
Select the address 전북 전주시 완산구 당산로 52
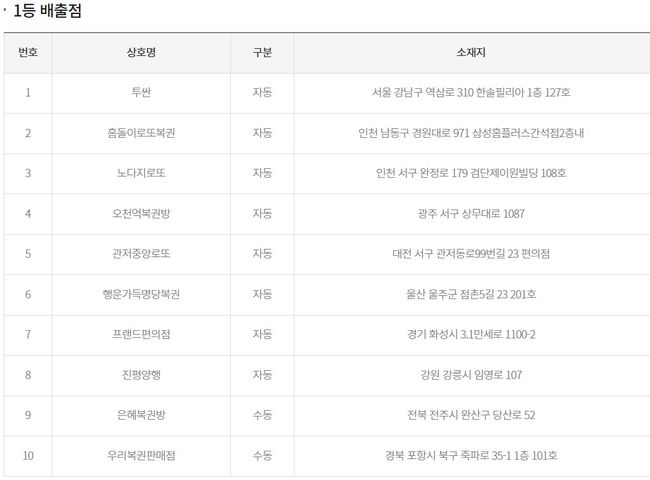pos(471,415)
